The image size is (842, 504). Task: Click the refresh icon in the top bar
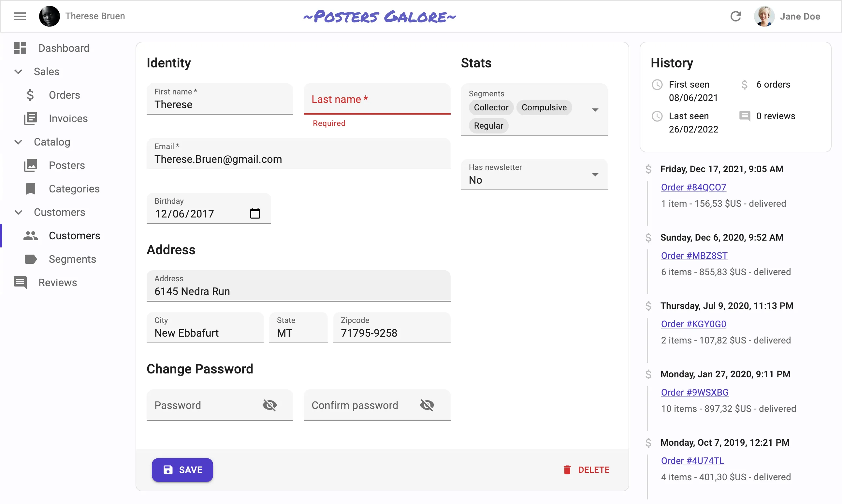pyautogui.click(x=736, y=16)
